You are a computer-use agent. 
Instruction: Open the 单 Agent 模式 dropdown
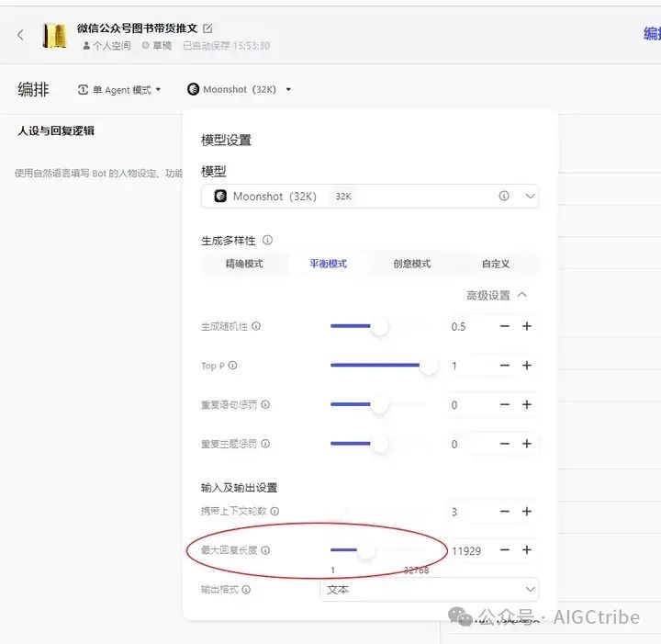click(x=119, y=90)
